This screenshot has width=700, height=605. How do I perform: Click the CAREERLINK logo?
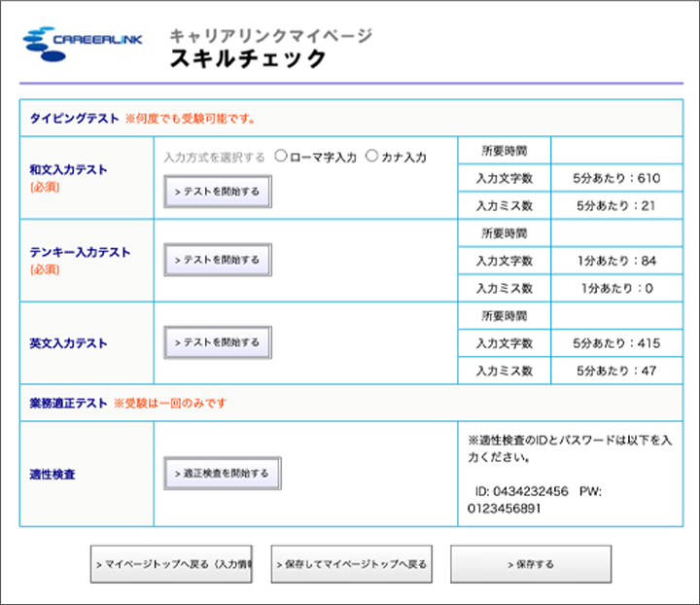click(x=83, y=44)
